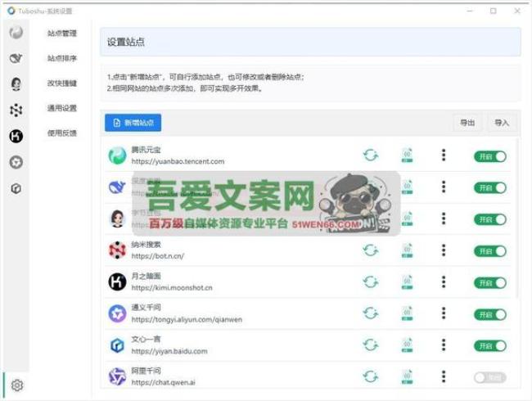
Task: Refresh the 通义千问 site
Action: tap(371, 313)
